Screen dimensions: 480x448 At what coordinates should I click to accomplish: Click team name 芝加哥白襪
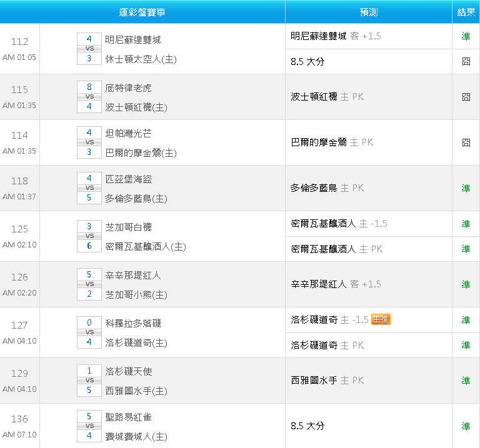(128, 227)
